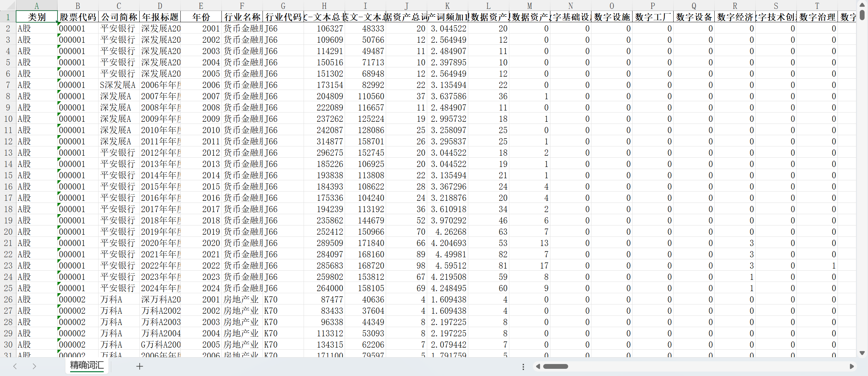
Task: Select column E header
Action: (x=201, y=5)
